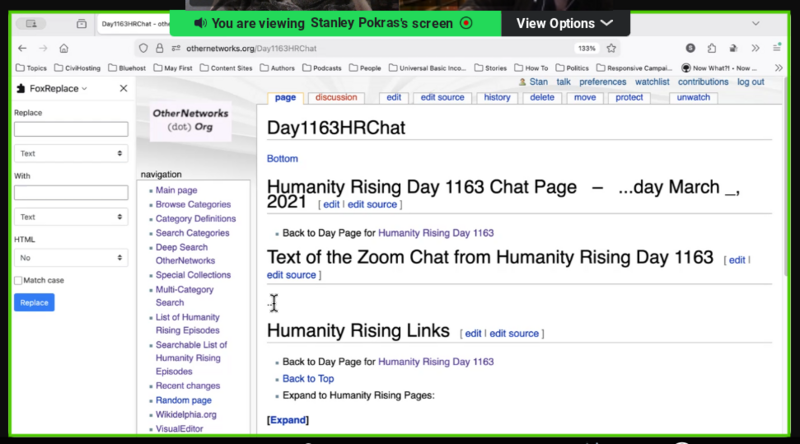Open the edit tab

tap(393, 97)
